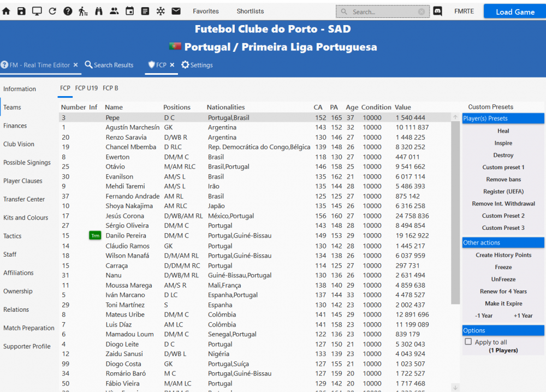The width and height of the screenshot is (546, 392).
Task: Click the Save floppy disk icon
Action: (22, 11)
